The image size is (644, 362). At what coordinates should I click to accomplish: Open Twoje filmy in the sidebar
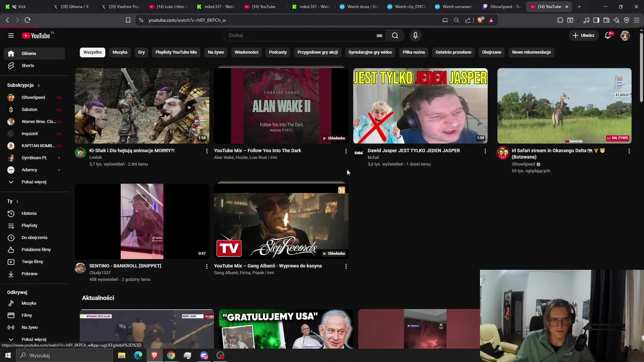[34, 261]
